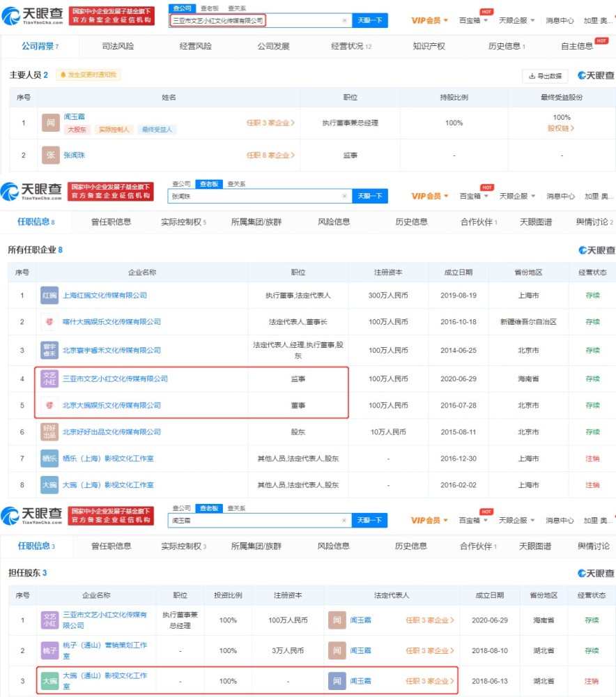Click the 大碗 logo of 大碗（通山）影视文化工作室

coord(49,681)
